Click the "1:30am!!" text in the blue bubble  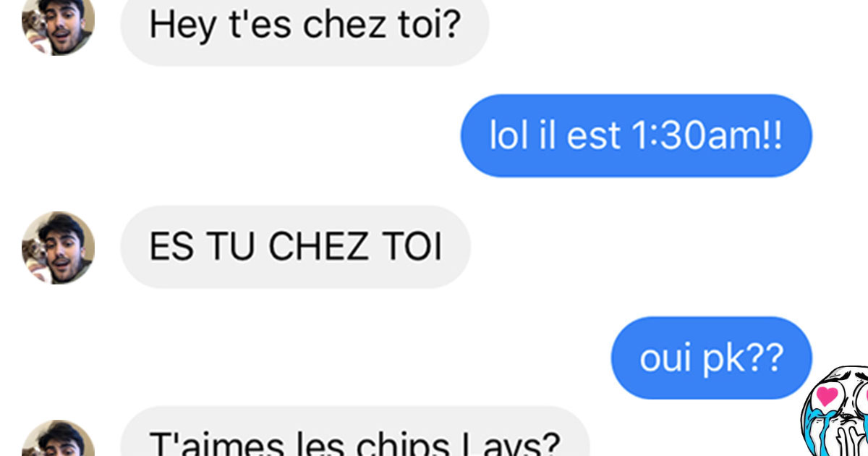708,136
